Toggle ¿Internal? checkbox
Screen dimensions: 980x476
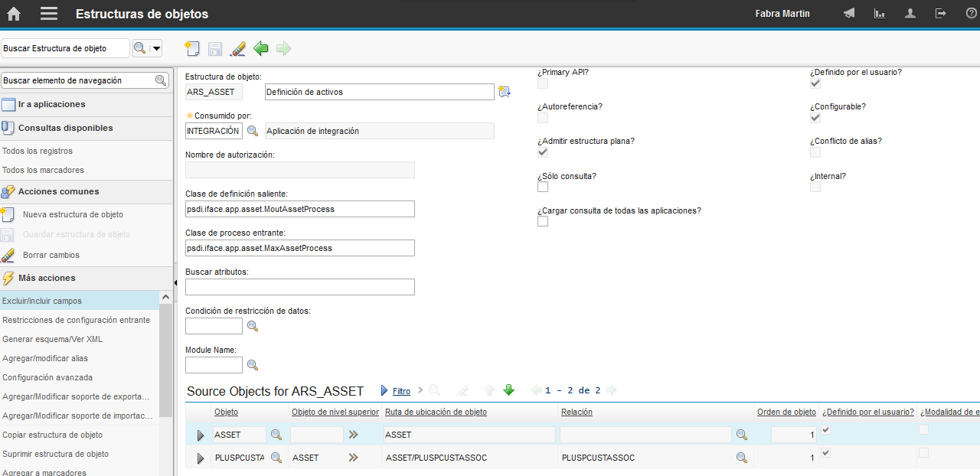pyautogui.click(x=815, y=187)
